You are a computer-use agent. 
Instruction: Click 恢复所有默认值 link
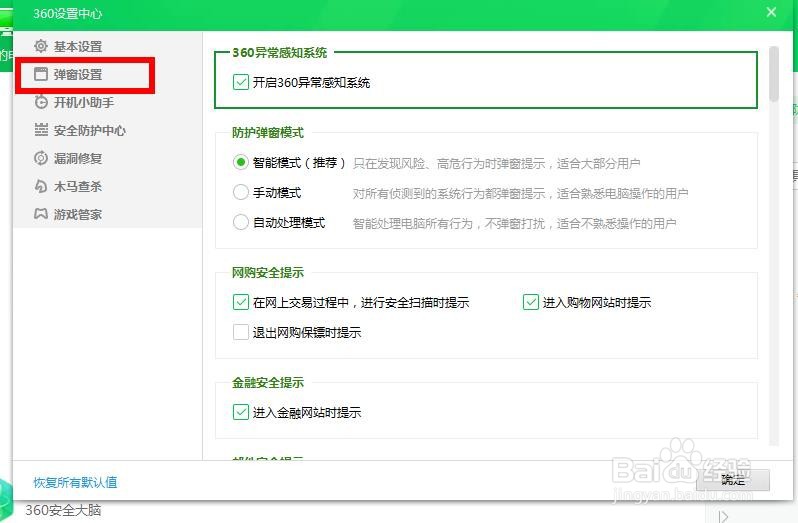point(75,482)
